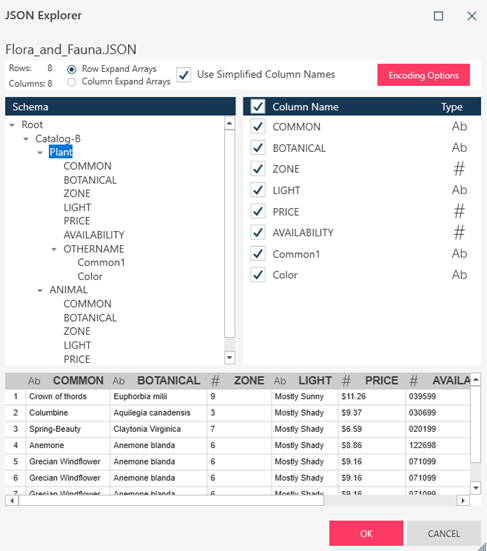Click # icon in PRICE preview header
This screenshot has height=551, width=487.
tap(346, 381)
